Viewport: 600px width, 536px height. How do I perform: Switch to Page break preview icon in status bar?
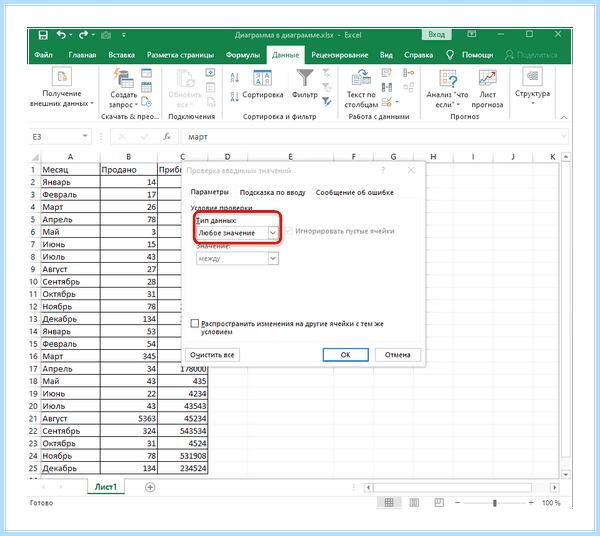tap(439, 502)
